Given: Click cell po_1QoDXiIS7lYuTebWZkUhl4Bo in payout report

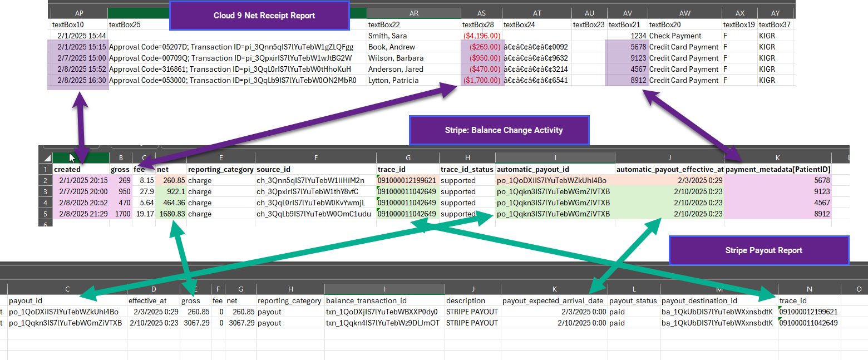Looking at the screenshot, I should (67, 312).
